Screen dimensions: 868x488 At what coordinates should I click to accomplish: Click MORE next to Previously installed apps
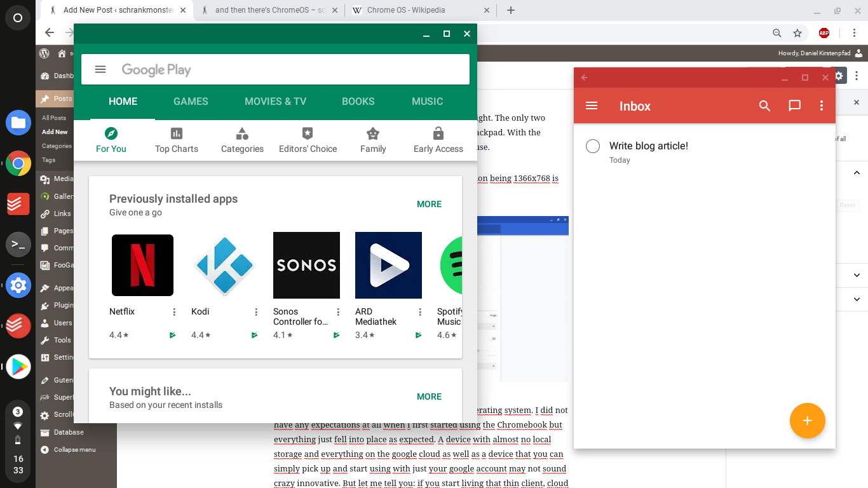pyautogui.click(x=429, y=204)
